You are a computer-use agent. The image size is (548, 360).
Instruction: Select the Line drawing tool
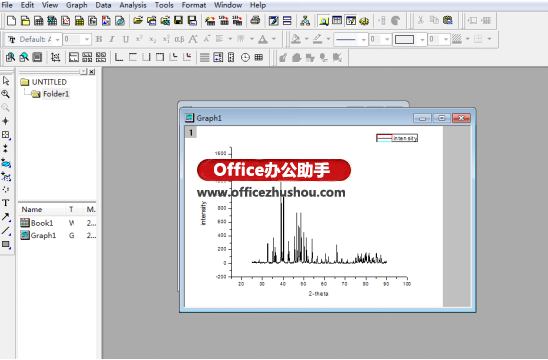(6, 231)
